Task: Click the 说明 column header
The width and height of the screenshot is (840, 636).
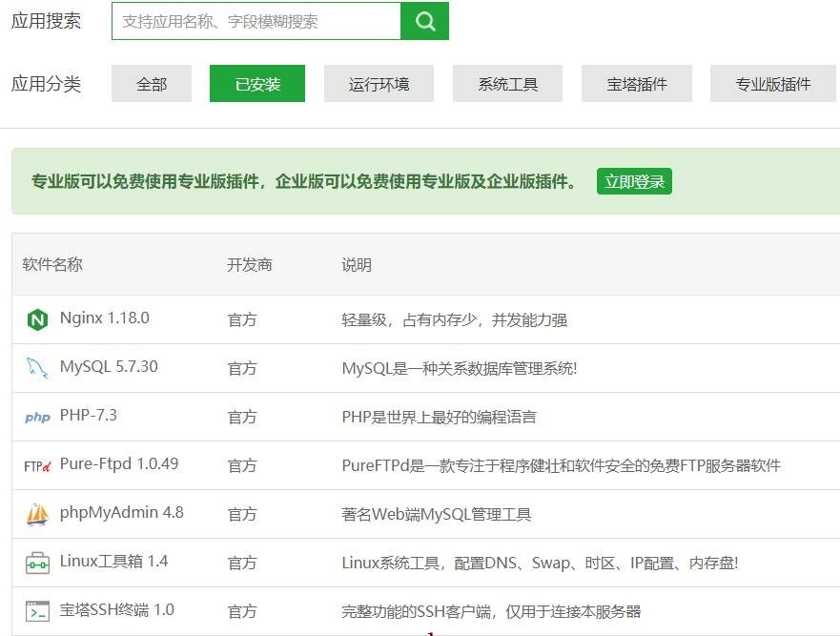Action: [x=357, y=265]
